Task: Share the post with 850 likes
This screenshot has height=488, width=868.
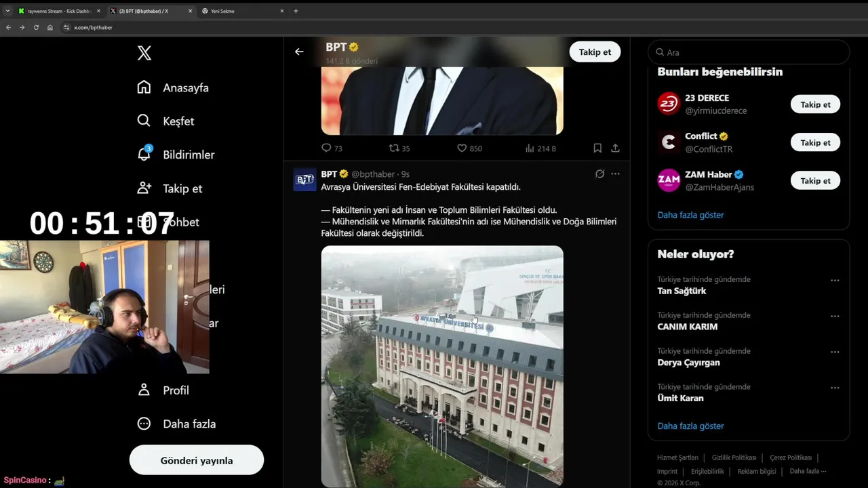Action: (x=615, y=148)
